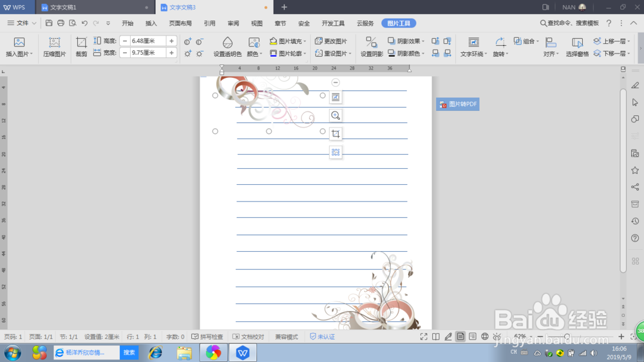The height and width of the screenshot is (362, 644).
Task: Switch to full screen view icon
Action: point(424,336)
